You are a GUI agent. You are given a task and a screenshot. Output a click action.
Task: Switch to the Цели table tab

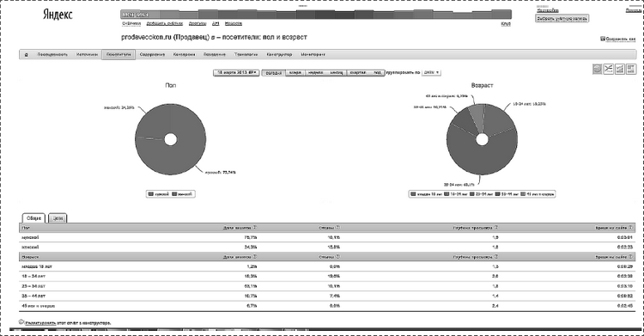58,218
